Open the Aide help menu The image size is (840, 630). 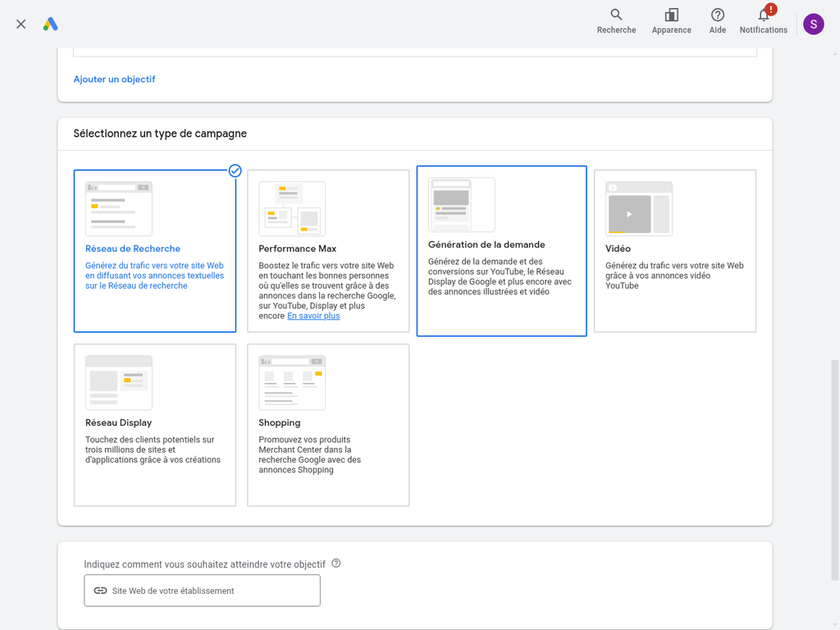pos(717,21)
